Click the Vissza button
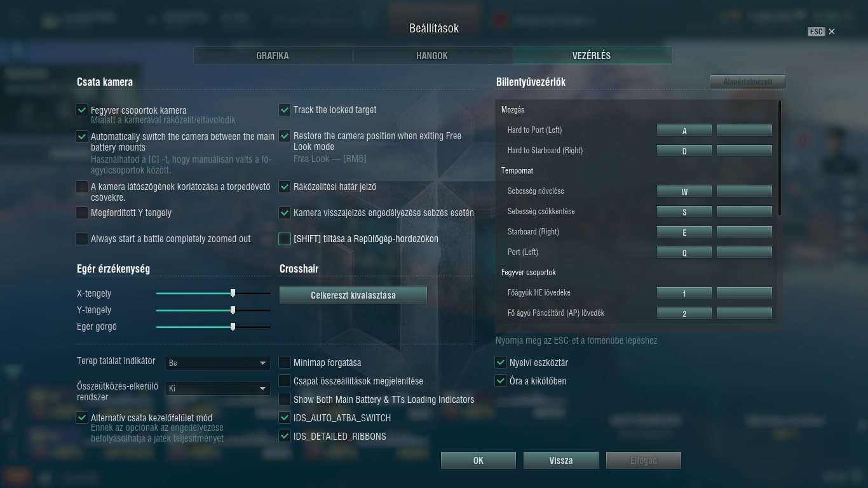Screen dimensions: 868x488 561,461
